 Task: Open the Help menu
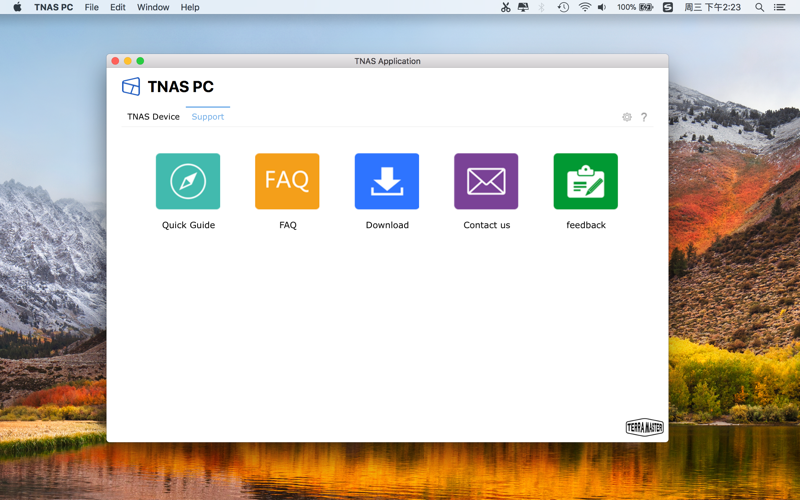click(190, 7)
